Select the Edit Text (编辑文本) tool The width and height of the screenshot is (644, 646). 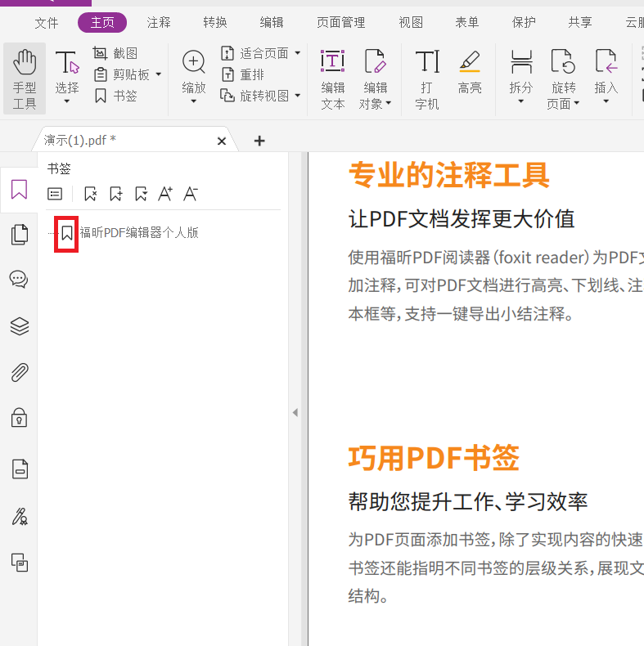pyautogui.click(x=333, y=79)
